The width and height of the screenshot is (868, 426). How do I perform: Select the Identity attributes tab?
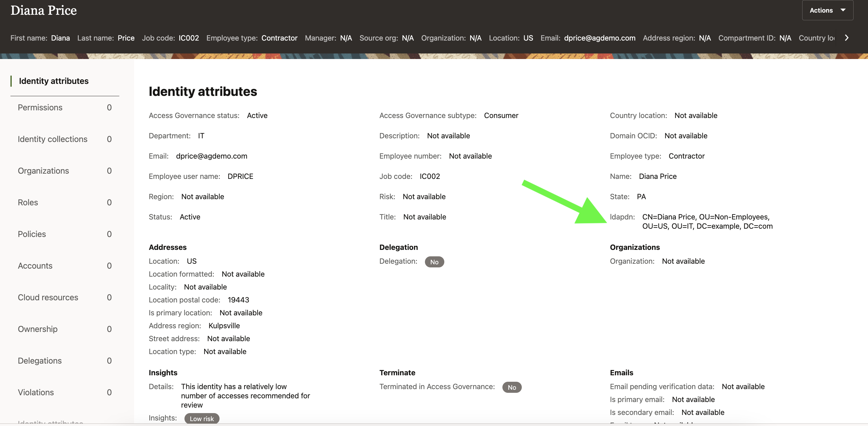tap(54, 81)
